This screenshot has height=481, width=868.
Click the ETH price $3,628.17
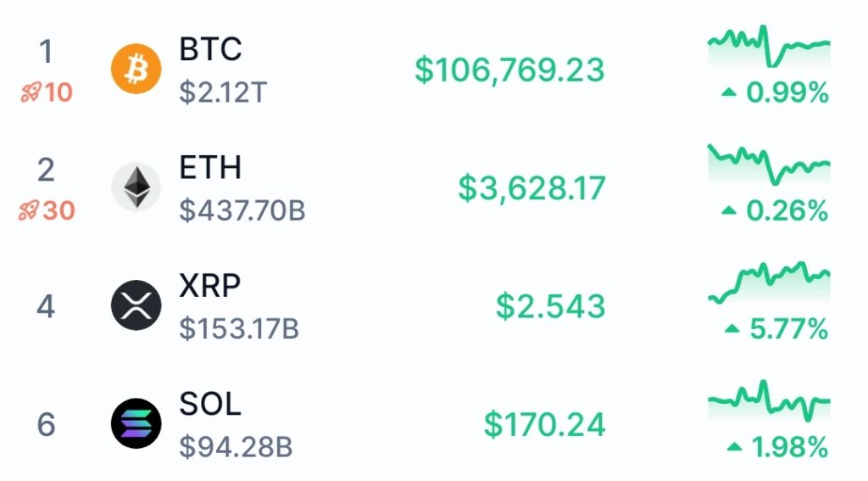pyautogui.click(x=532, y=187)
